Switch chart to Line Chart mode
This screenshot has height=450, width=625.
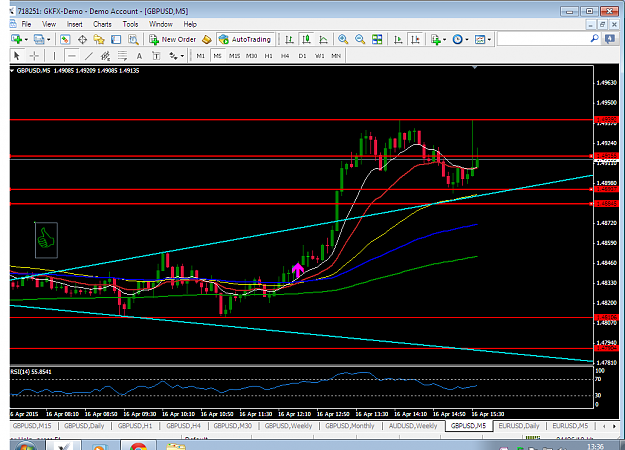tap(323, 39)
